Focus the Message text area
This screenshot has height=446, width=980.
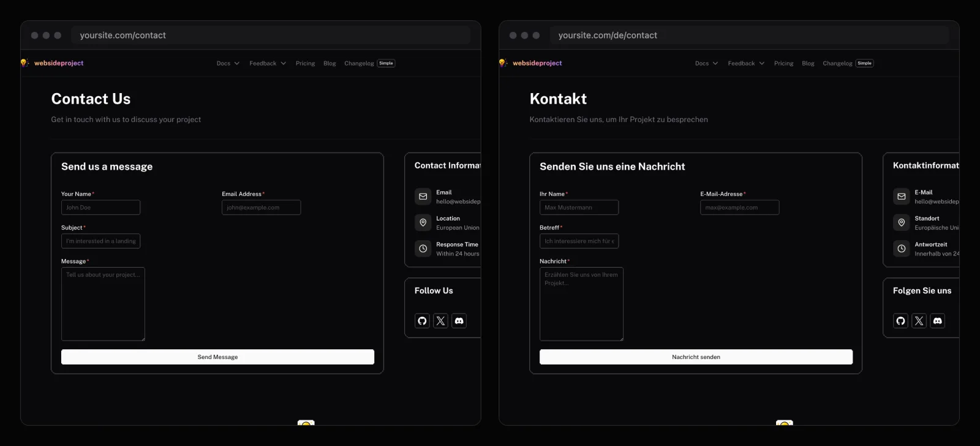103,304
